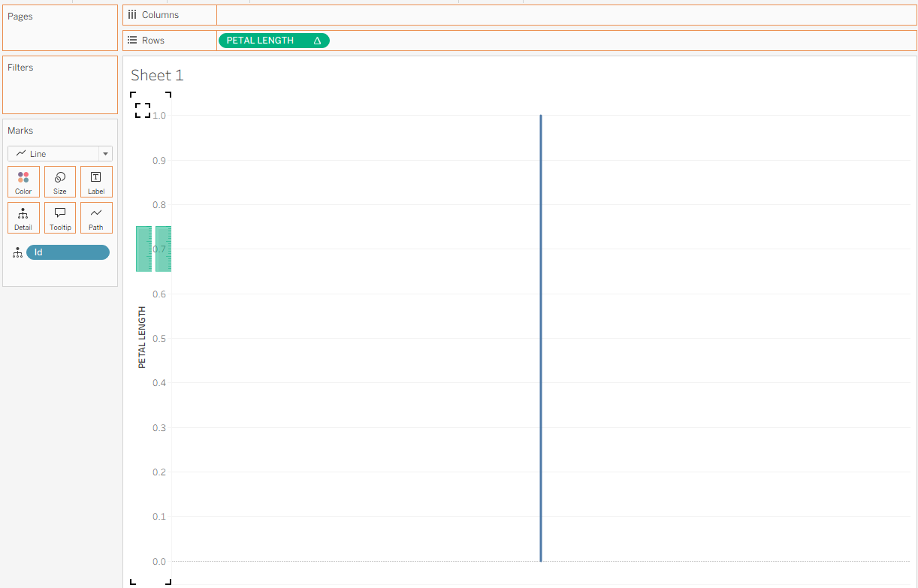Select the Id pill on Marks card
This screenshot has width=918, height=588.
[x=68, y=252]
